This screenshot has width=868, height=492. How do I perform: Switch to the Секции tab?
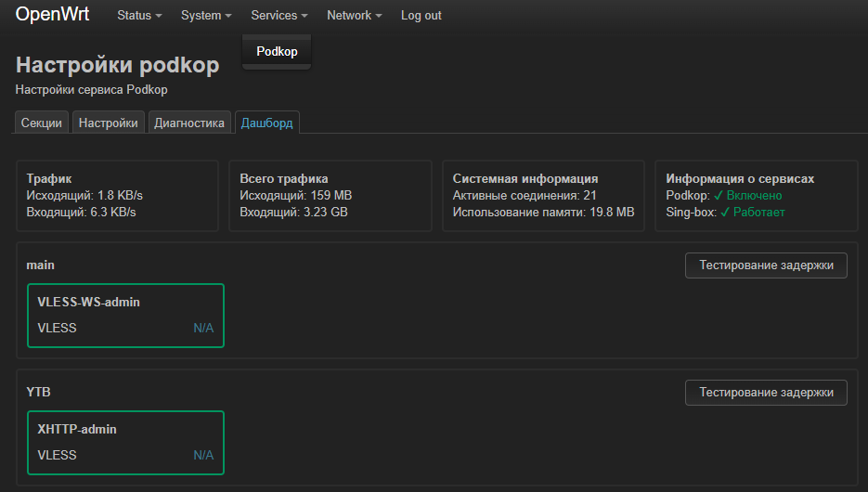[42, 123]
